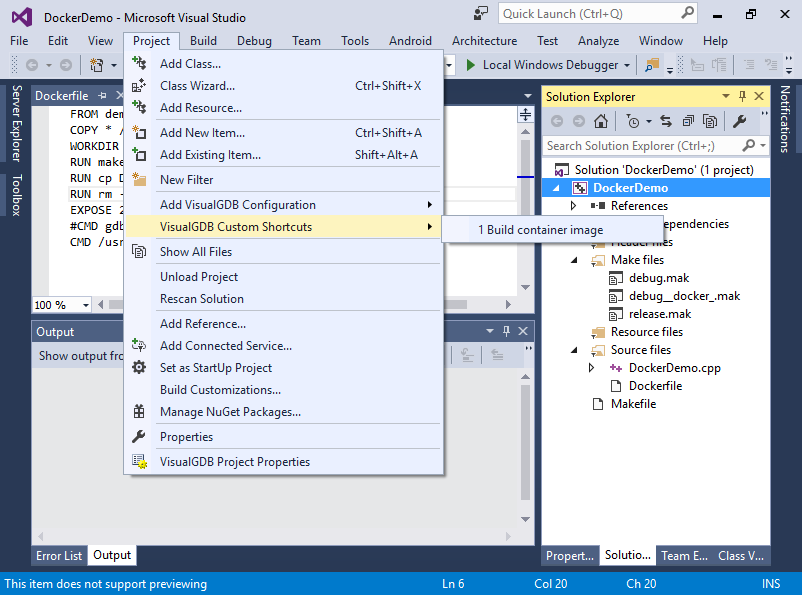Click the Add Existing Item icon

139,155
